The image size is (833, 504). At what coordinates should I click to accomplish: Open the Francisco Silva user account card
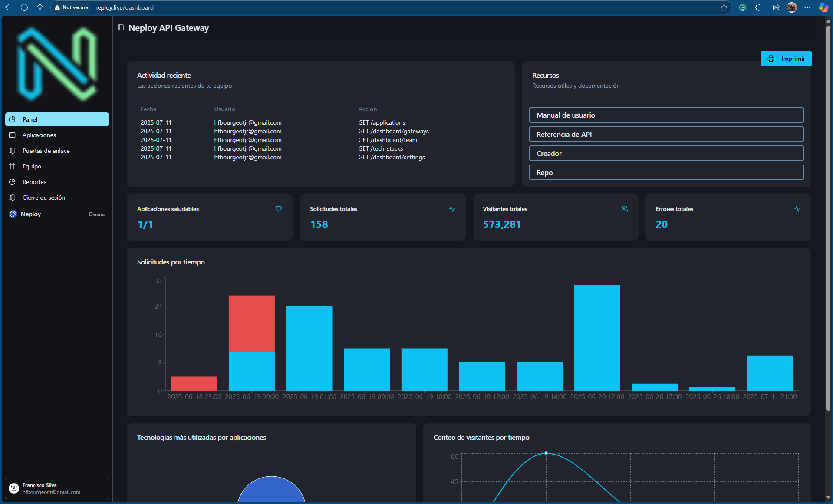point(57,488)
